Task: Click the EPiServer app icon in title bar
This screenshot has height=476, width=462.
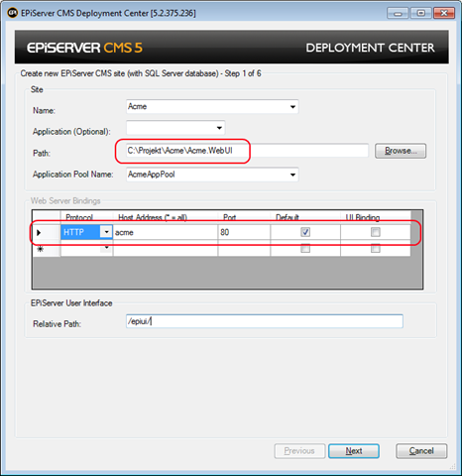Action: click(x=13, y=13)
